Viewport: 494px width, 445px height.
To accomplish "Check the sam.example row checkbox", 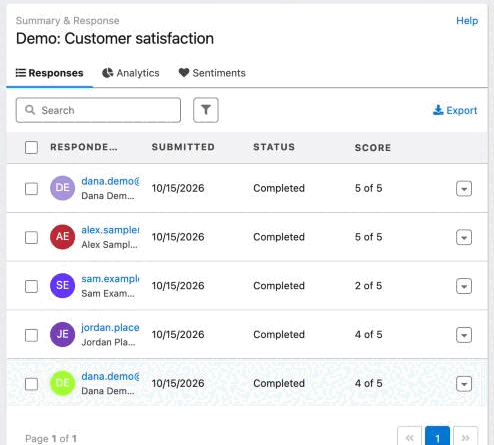I will point(31,286).
